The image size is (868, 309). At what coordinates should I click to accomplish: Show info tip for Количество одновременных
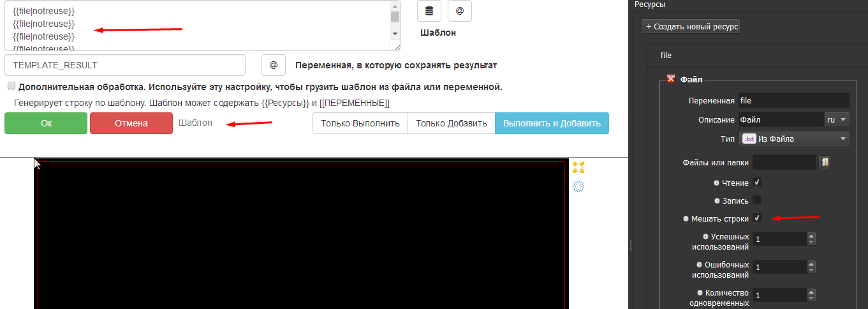point(699,292)
